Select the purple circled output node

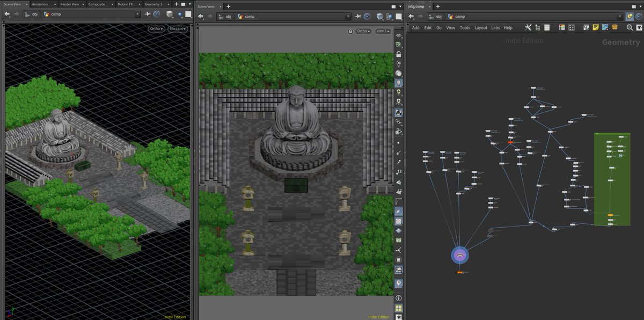(460, 254)
